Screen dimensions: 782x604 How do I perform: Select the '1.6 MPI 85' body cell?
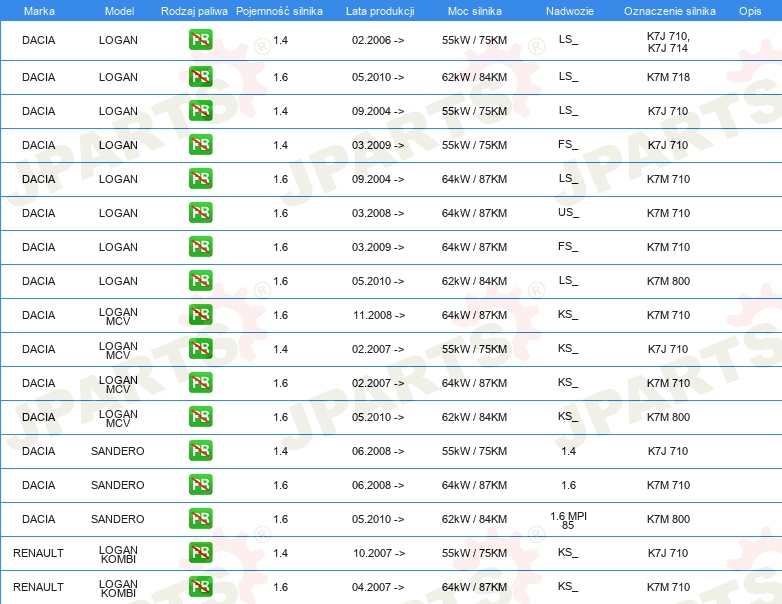(x=568, y=519)
